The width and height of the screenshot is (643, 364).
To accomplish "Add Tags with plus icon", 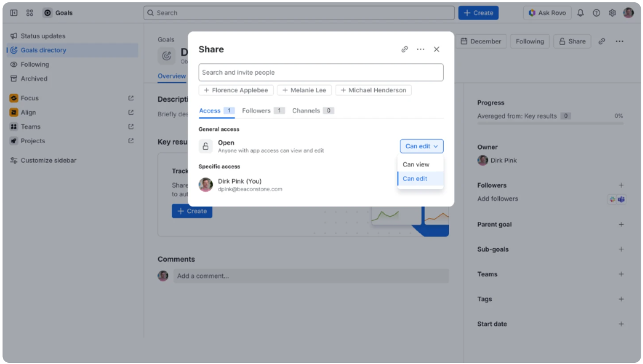I will [621, 299].
